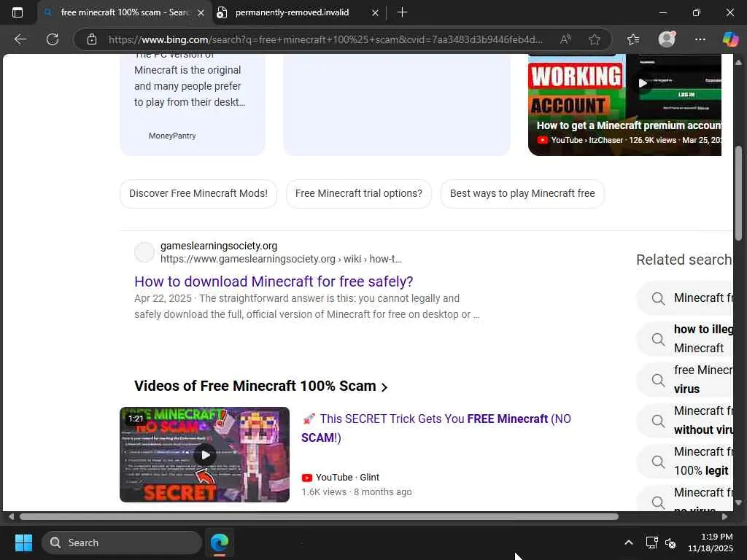
Task: Show hidden icons tray chevron
Action: [628, 542]
